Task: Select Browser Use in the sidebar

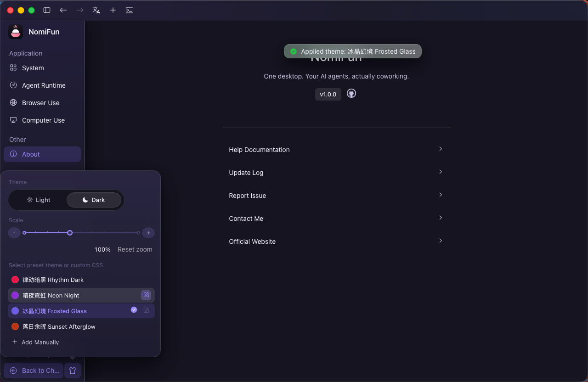Action: pyautogui.click(x=42, y=103)
